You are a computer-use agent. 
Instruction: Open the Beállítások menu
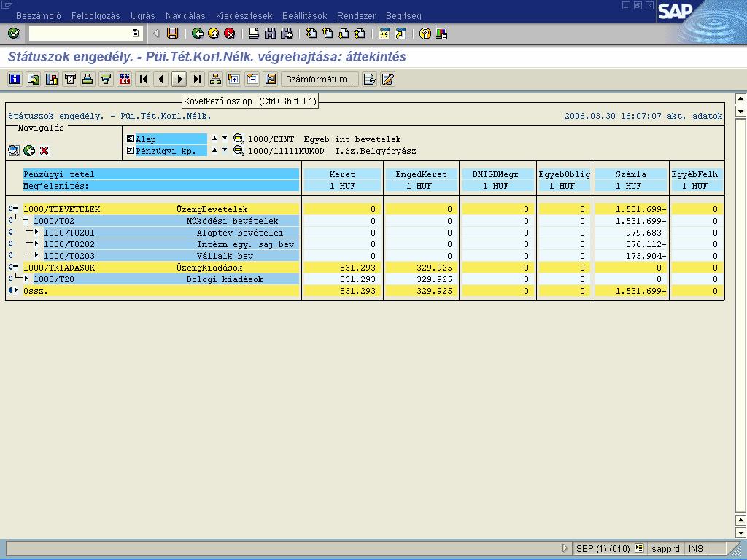(x=304, y=16)
